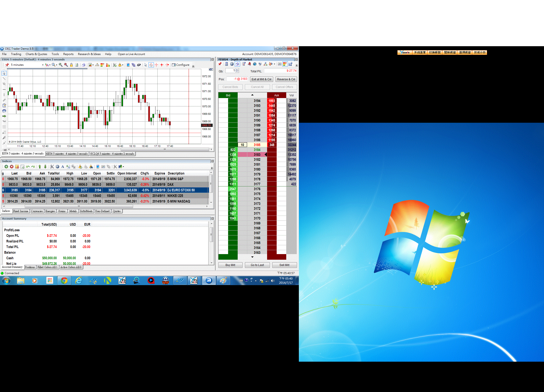The height and width of the screenshot is (392, 544).
Task: Open Internet Explorer from the taskbar
Action: [79, 280]
